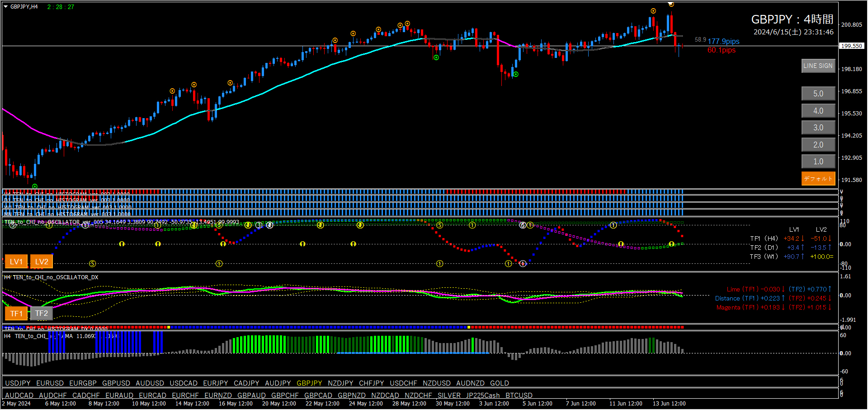
Task: Toggle the TF2 timeframe button
Action: coord(42,313)
